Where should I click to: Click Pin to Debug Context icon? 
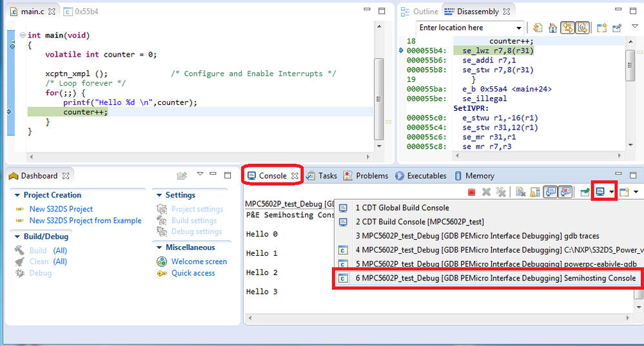[617, 28]
